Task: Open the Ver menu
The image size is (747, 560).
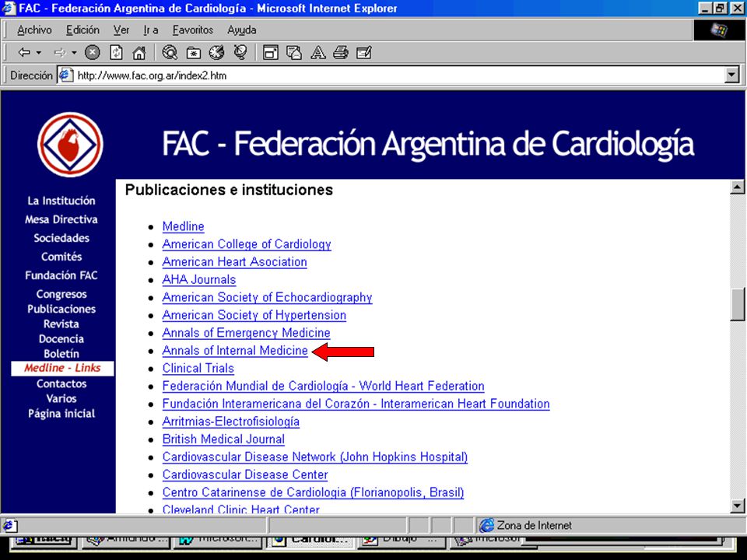Action: point(121,30)
